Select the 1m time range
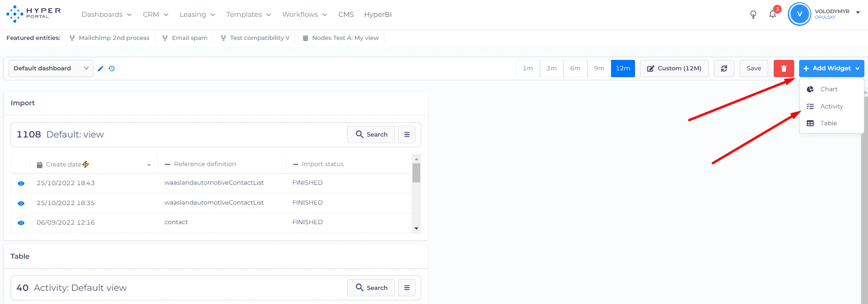Image resolution: width=868 pixels, height=304 pixels. 528,69
